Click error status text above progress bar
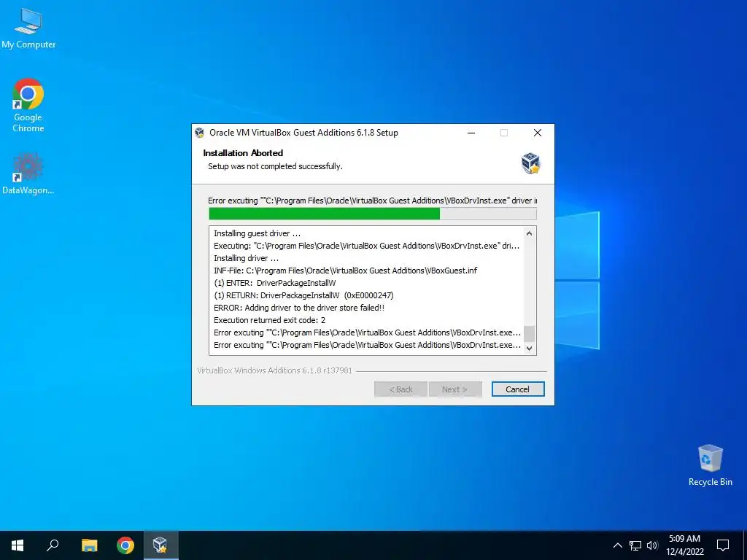 [373, 201]
